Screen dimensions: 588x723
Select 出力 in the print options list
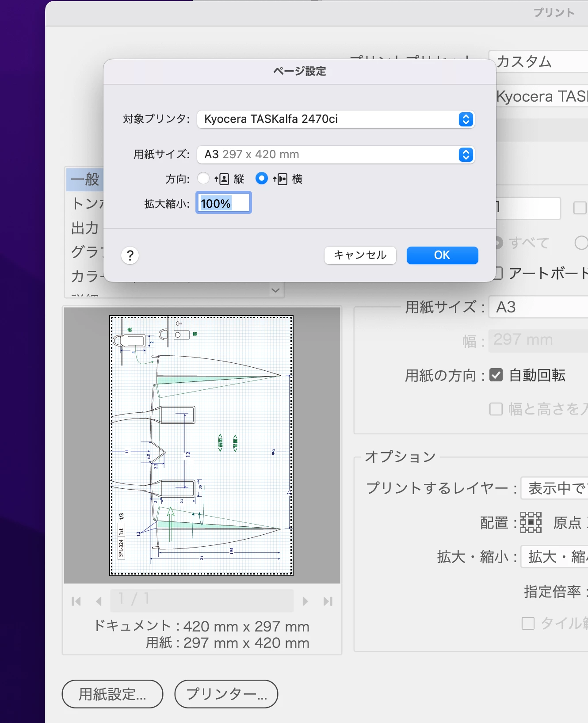(85, 228)
